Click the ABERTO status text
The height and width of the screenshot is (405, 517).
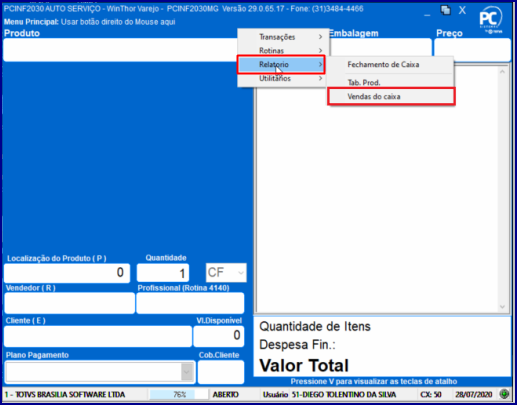pos(226,394)
